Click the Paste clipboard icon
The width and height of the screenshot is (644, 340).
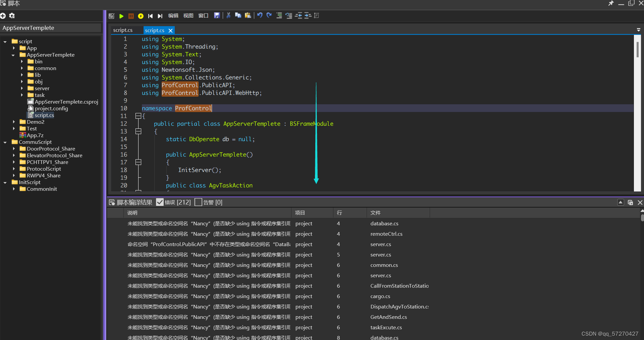(248, 15)
